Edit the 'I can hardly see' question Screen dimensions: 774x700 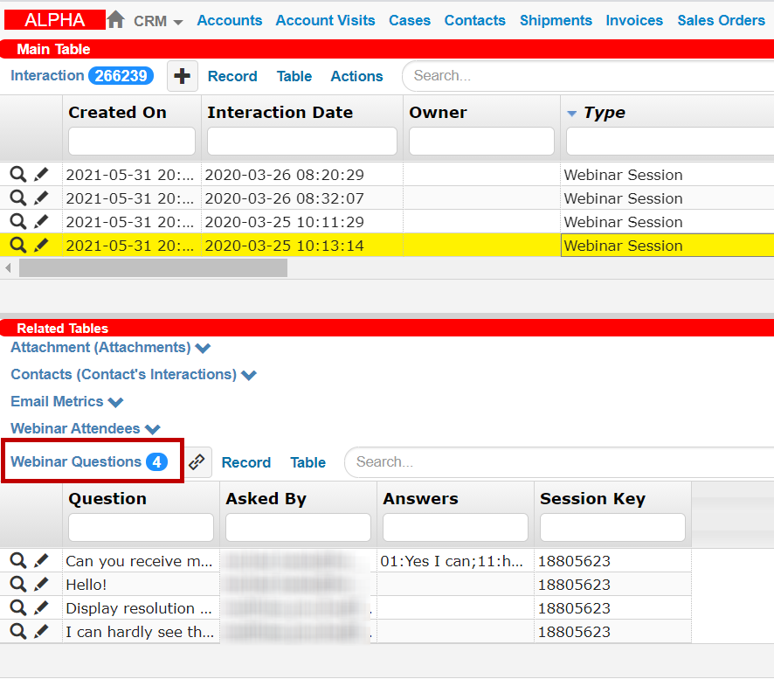41,632
